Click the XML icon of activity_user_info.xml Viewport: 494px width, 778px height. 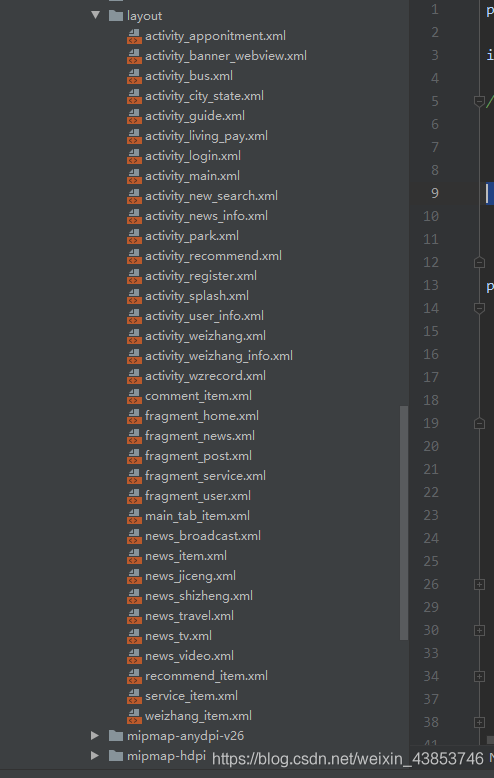point(134,316)
